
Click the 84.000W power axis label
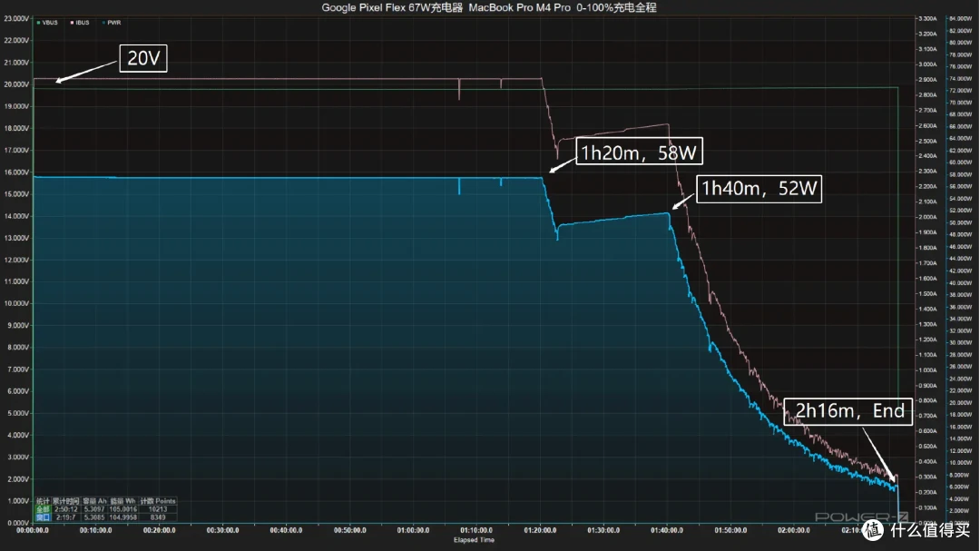click(x=961, y=19)
